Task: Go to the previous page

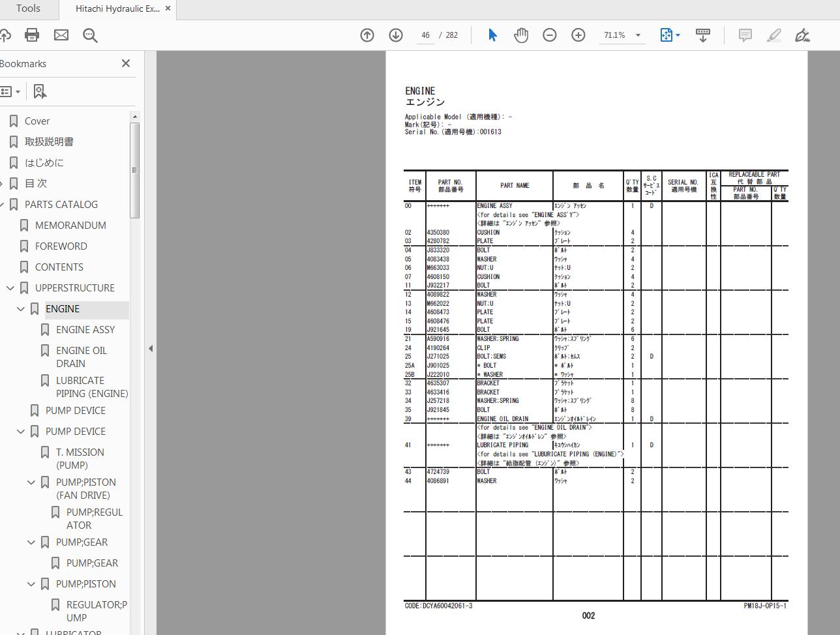Action: 367,35
